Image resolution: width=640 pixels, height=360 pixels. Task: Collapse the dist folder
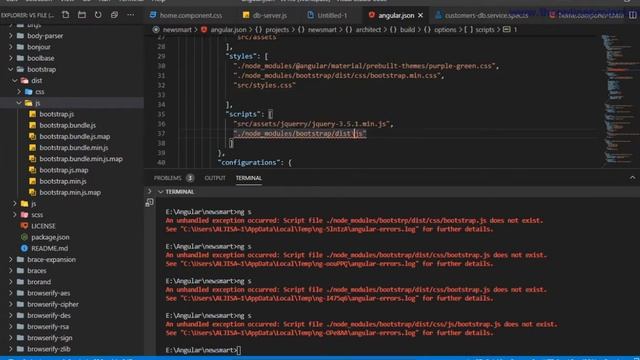(x=36, y=80)
